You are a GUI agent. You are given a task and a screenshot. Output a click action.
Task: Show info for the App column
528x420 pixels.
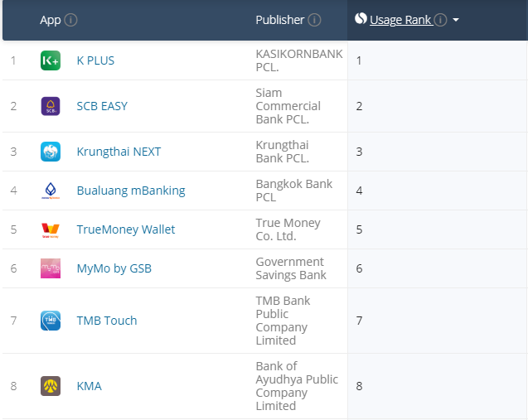(x=70, y=20)
